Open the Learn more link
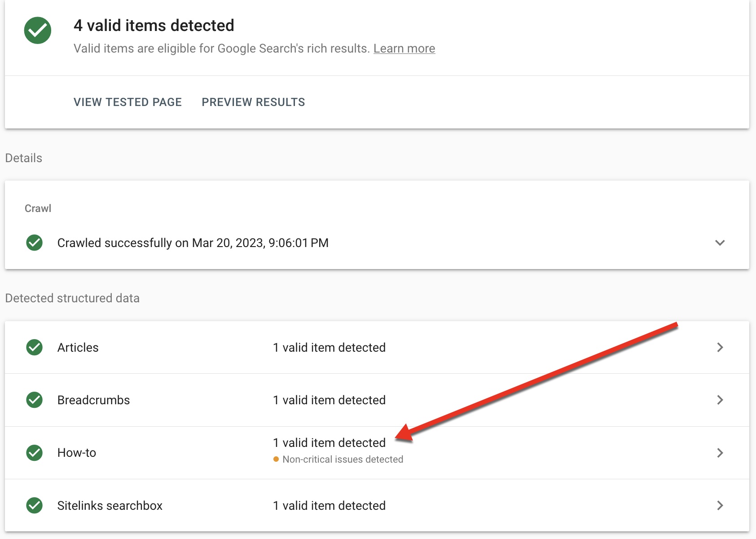756x539 pixels. coord(404,49)
